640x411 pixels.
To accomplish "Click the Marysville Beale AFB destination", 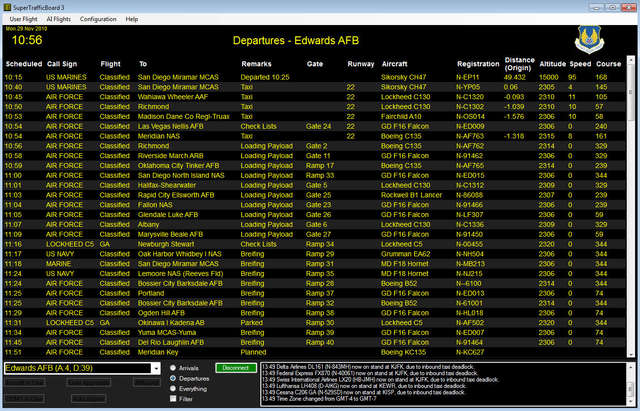I will click(x=170, y=234).
